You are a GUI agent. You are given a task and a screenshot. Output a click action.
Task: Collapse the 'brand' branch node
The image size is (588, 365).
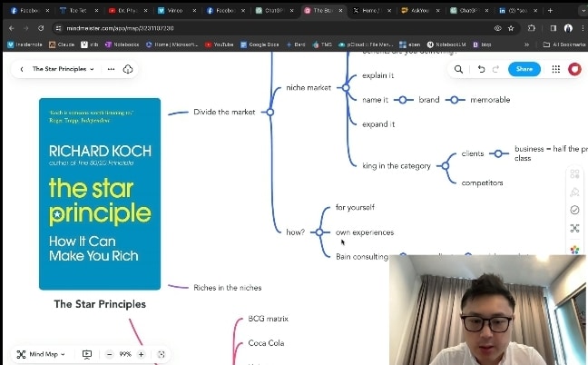tap(454, 100)
